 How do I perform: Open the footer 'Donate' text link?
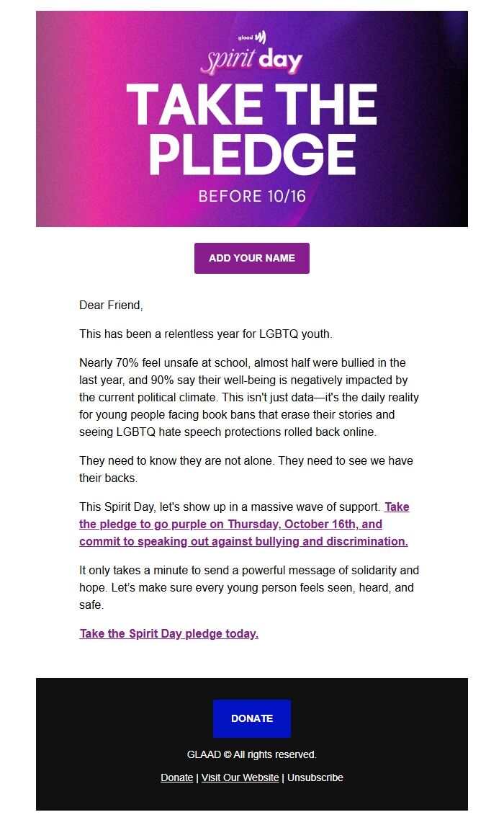pyautogui.click(x=176, y=777)
